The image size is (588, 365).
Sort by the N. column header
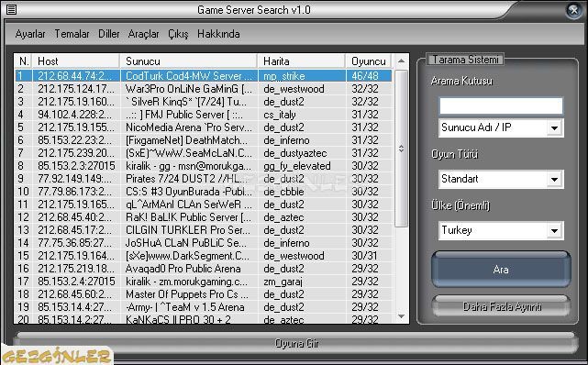(24, 61)
